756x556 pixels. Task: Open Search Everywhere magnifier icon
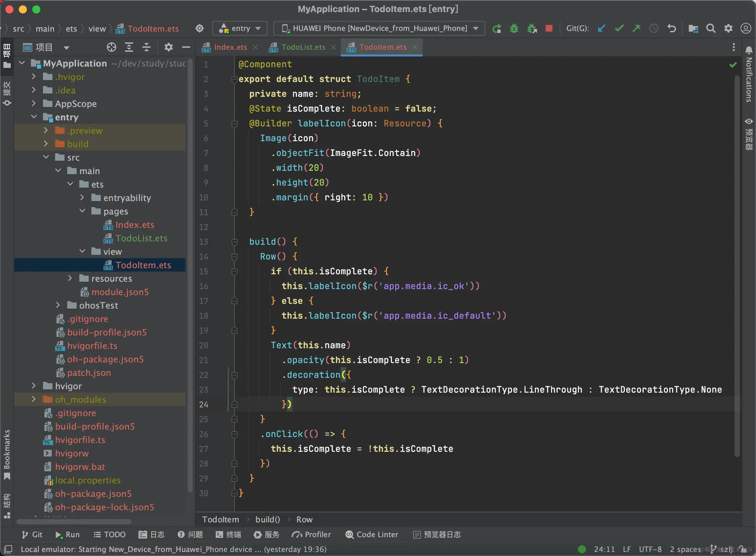click(x=711, y=29)
